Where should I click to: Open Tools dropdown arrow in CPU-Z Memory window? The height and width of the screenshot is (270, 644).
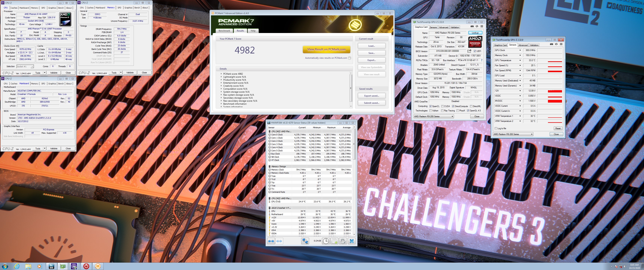pos(121,73)
